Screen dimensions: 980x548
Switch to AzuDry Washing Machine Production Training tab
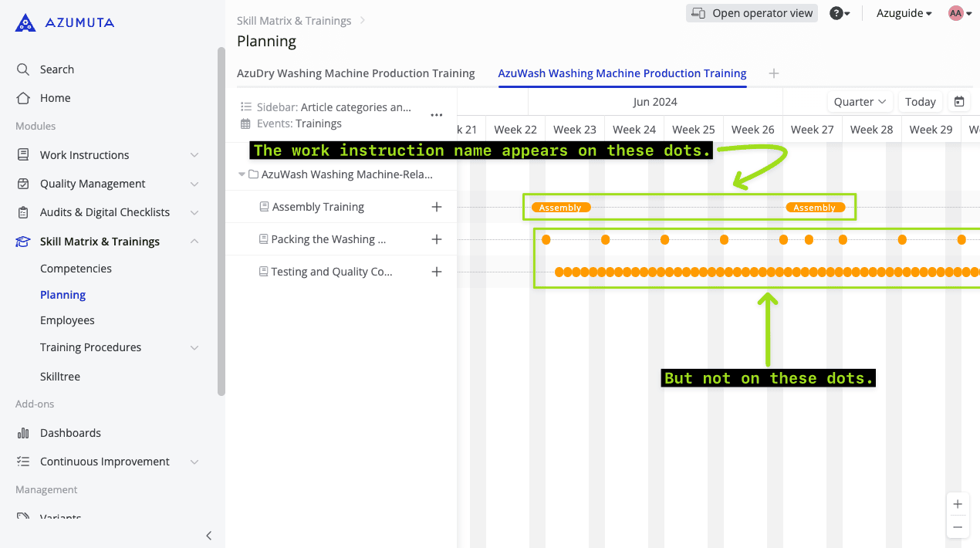coord(356,73)
